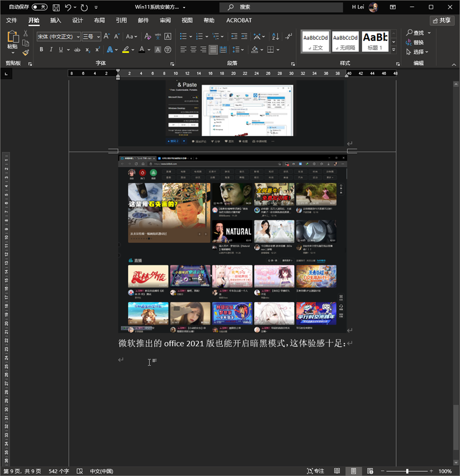Decrease paragraph indent
This screenshot has width=460, height=476.
click(x=234, y=37)
